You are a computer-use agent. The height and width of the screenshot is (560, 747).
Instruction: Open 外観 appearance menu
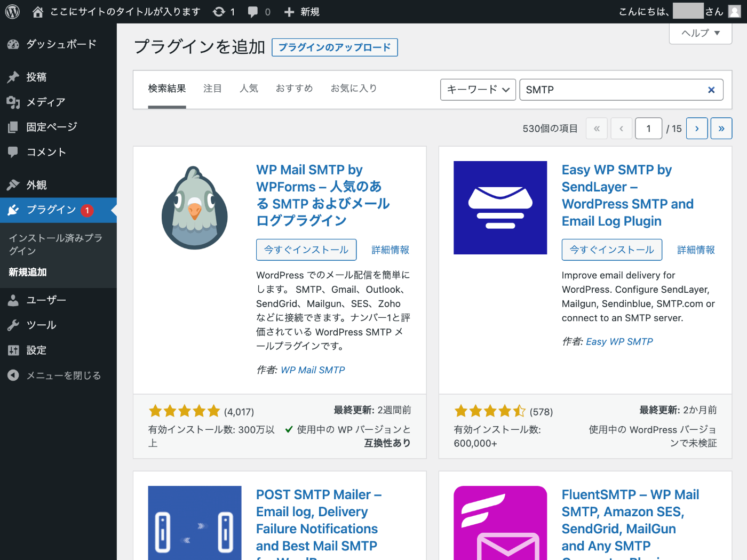pos(58,185)
